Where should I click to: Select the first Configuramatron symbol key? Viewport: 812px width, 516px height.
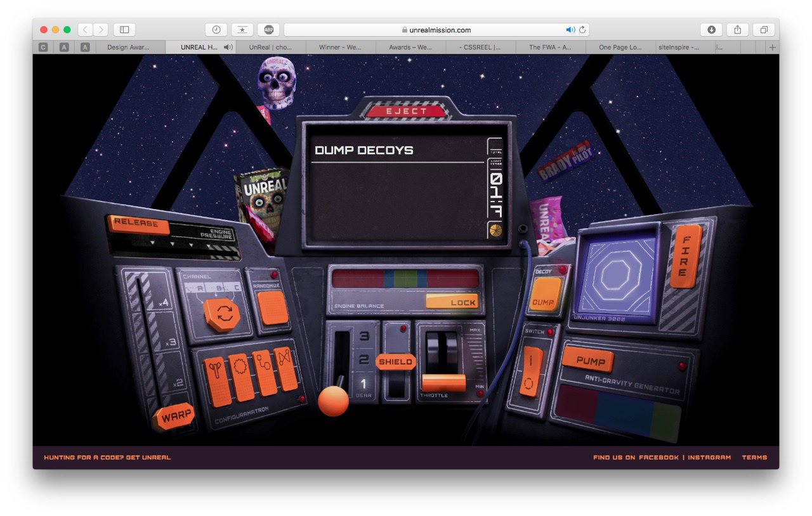coord(217,382)
